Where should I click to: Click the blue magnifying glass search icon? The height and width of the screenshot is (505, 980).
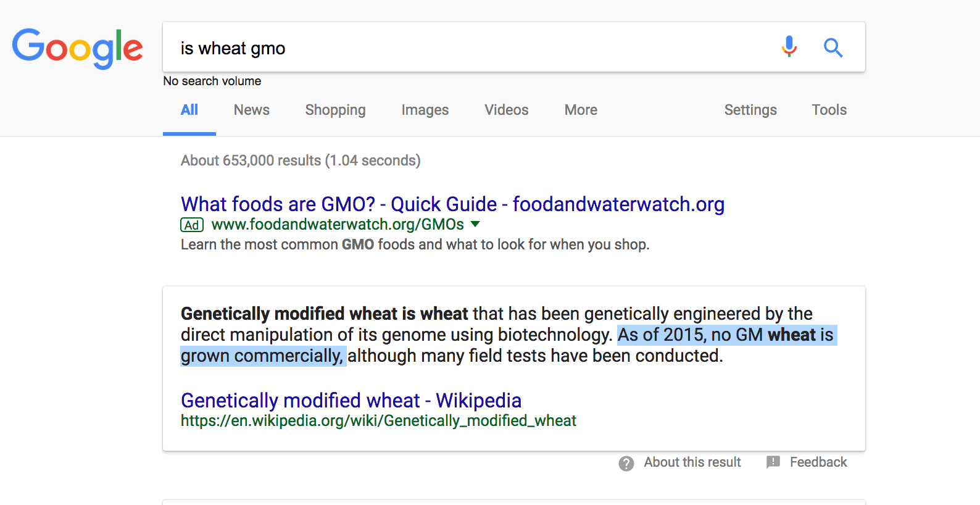[833, 48]
